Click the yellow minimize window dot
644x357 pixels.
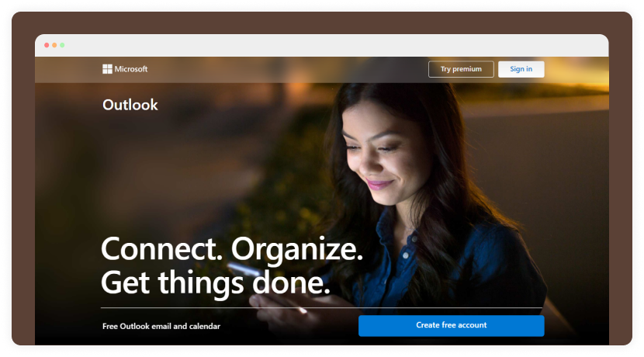click(x=54, y=45)
